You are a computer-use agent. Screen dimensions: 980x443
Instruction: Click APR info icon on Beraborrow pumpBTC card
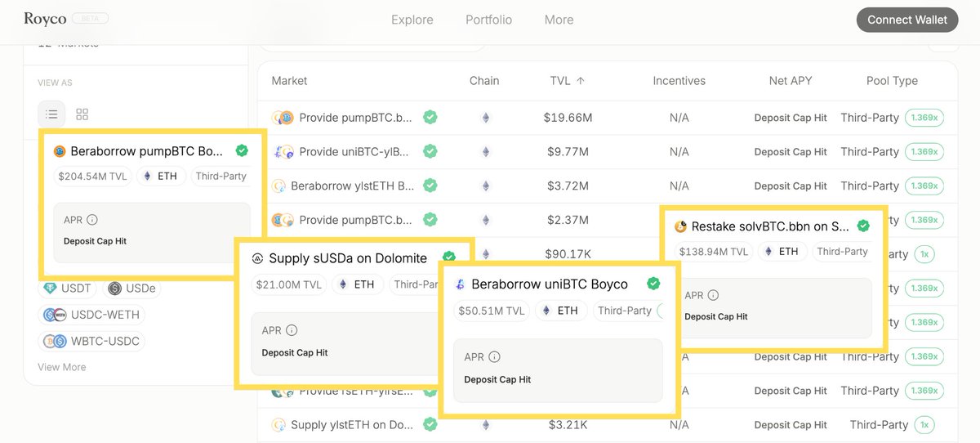92,220
